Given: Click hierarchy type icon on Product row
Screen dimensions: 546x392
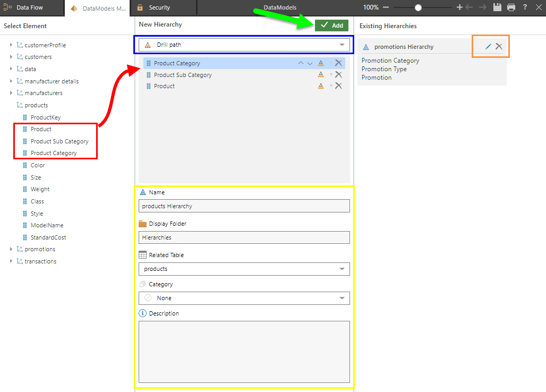Looking at the screenshot, I should [x=321, y=86].
